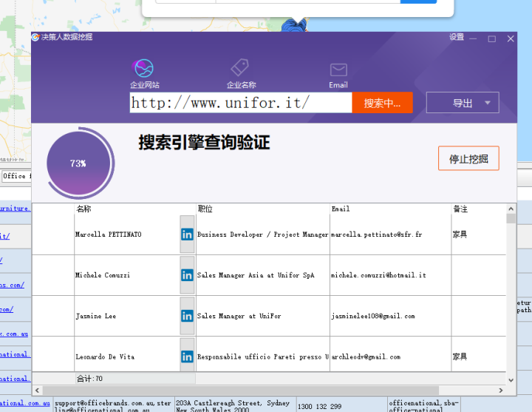Click the horizontal scrollbar right arrow
532x412 pixels.
(x=501, y=391)
